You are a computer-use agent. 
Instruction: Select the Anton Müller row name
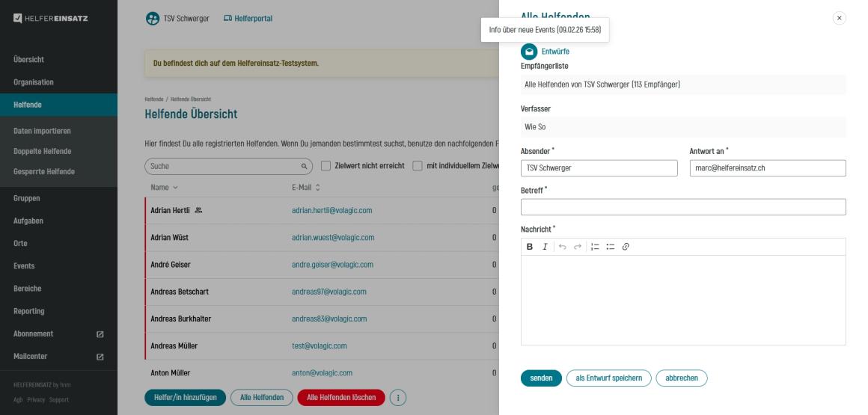click(x=171, y=373)
